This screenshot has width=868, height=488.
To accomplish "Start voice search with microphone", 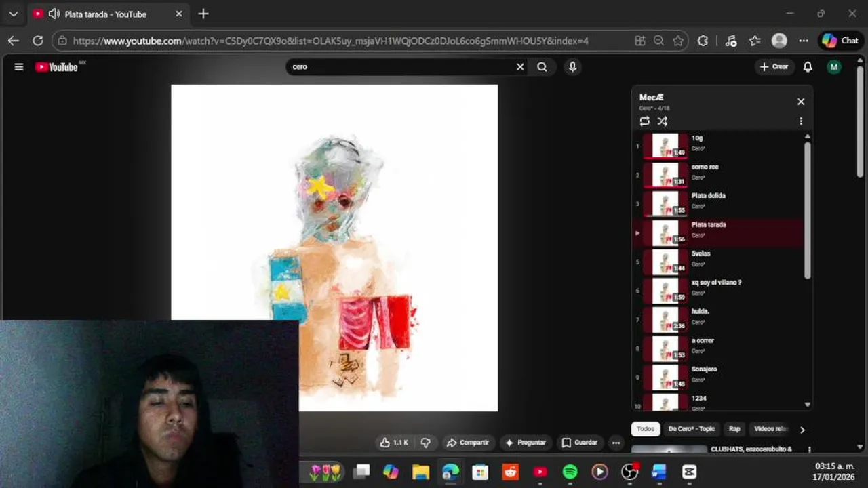I will (x=572, y=67).
